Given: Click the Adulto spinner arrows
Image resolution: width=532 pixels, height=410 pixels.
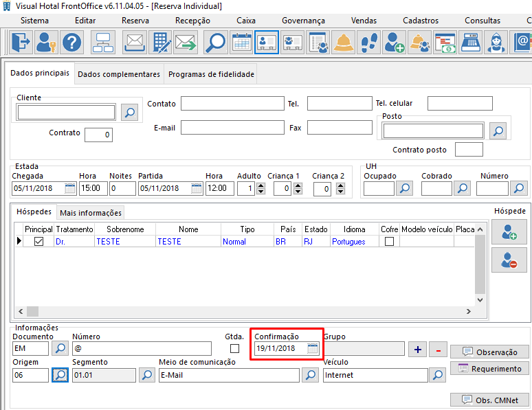Looking at the screenshot, I should (x=261, y=188).
